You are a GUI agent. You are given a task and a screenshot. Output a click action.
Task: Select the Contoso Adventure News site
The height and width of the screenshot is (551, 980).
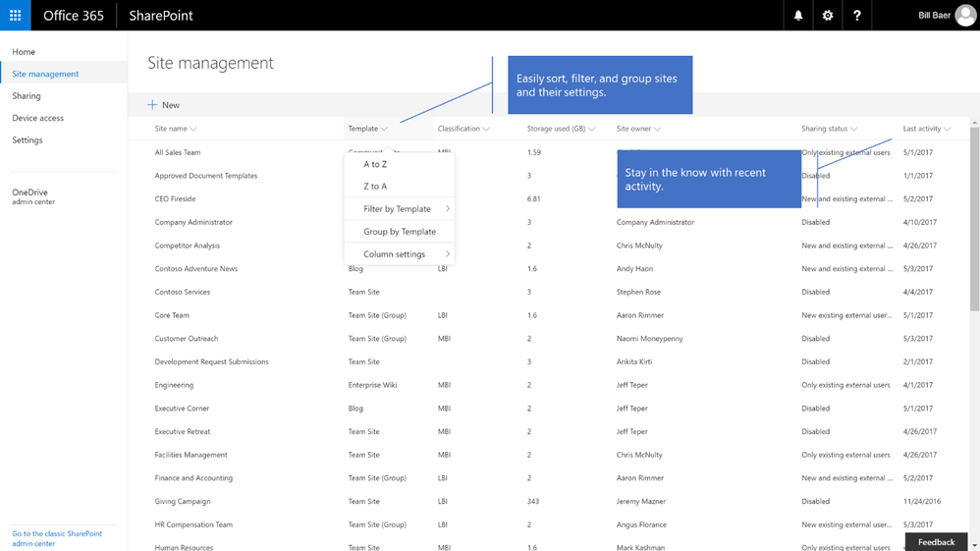pyautogui.click(x=196, y=269)
